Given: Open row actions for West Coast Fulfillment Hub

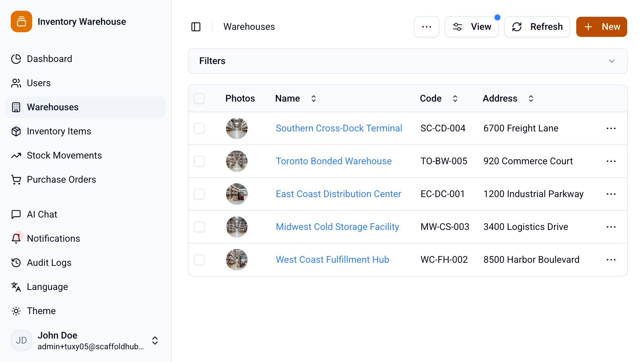Looking at the screenshot, I should (x=611, y=260).
